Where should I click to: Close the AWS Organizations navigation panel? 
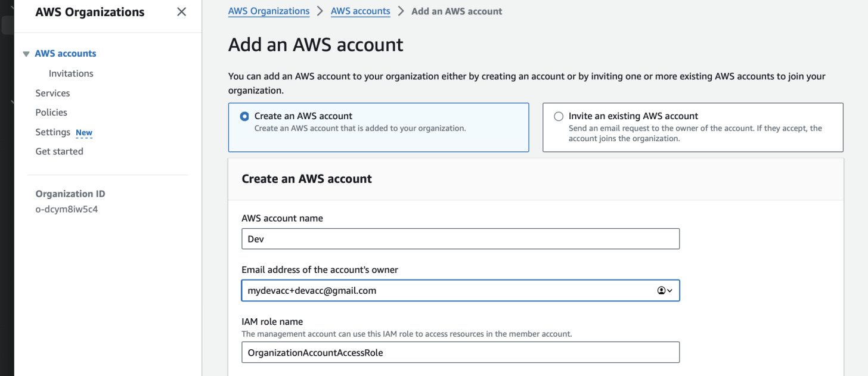click(181, 11)
